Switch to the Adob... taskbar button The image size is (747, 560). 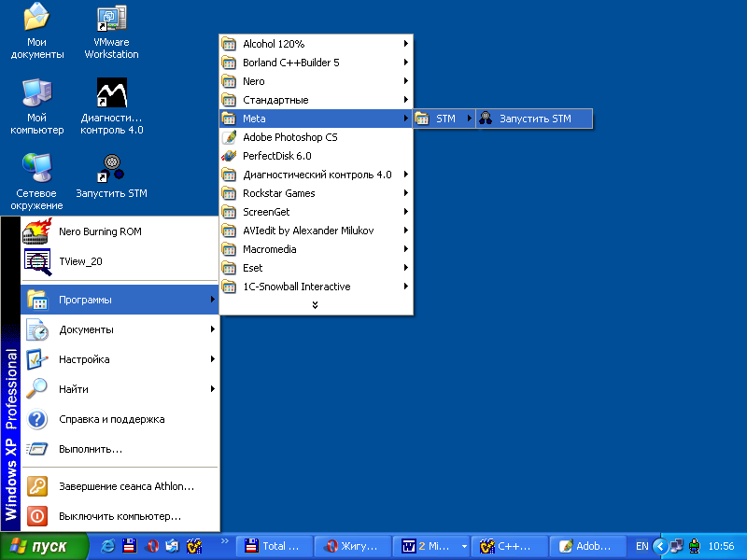(x=587, y=546)
